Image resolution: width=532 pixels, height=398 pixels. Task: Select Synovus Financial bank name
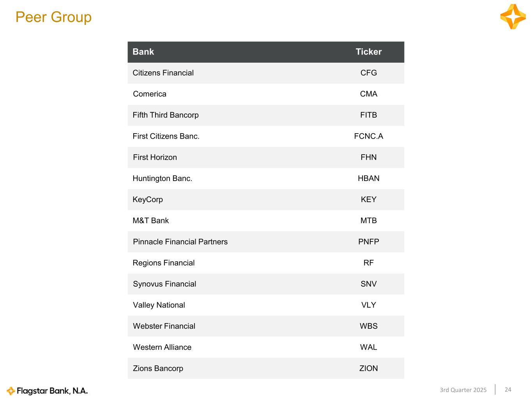(164, 284)
